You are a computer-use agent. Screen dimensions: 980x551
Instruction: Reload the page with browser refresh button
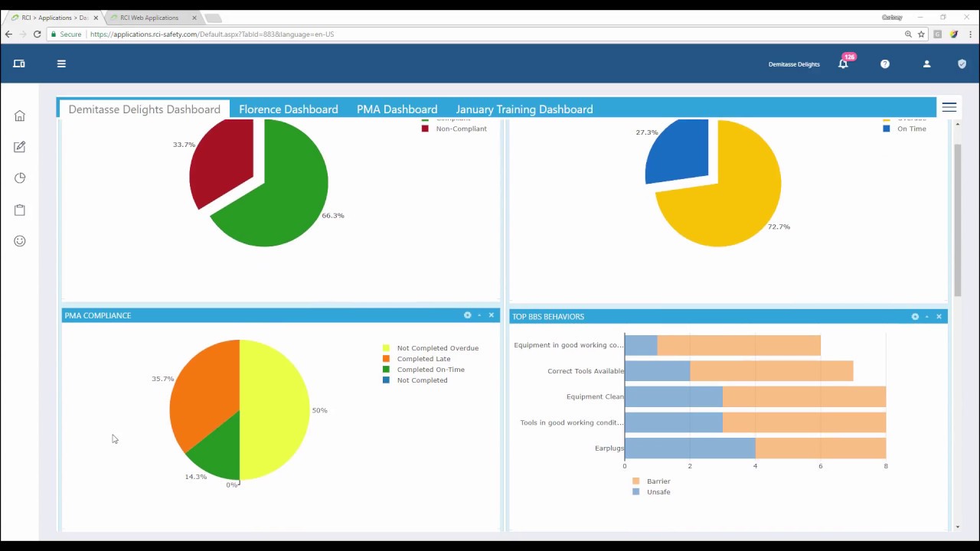[37, 34]
